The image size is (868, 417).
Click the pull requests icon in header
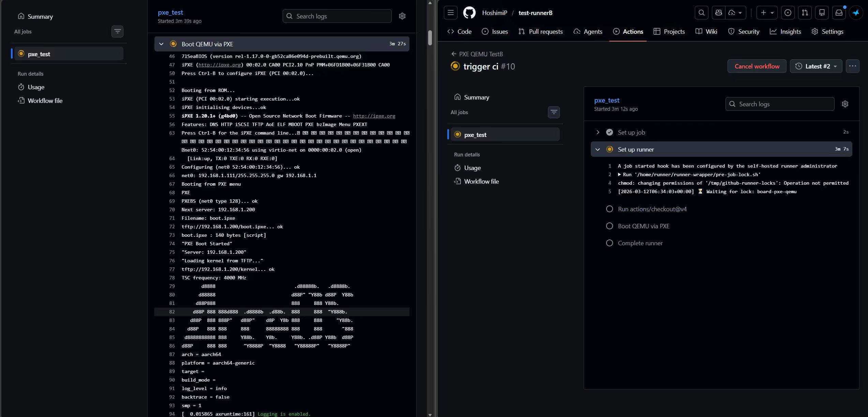[805, 13]
